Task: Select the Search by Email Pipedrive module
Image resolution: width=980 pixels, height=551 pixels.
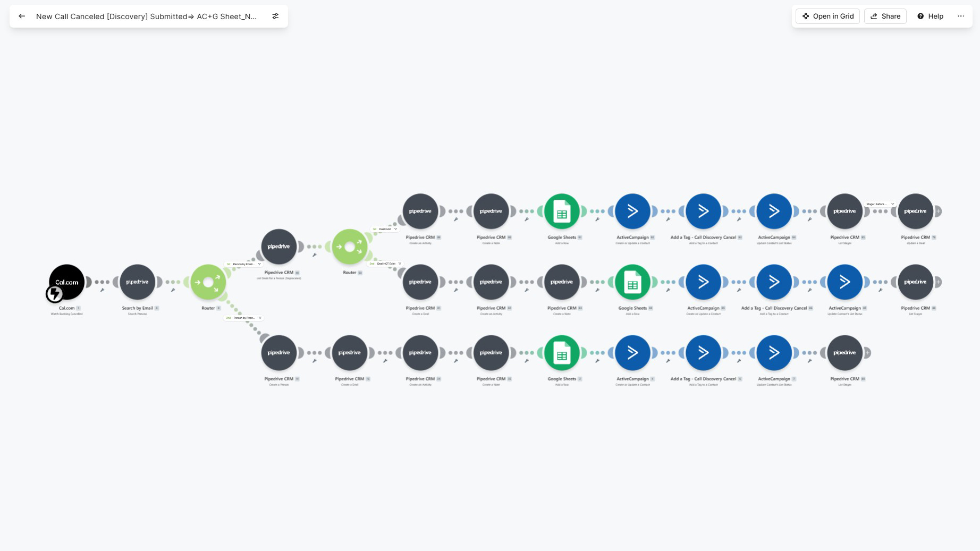Action: click(137, 282)
